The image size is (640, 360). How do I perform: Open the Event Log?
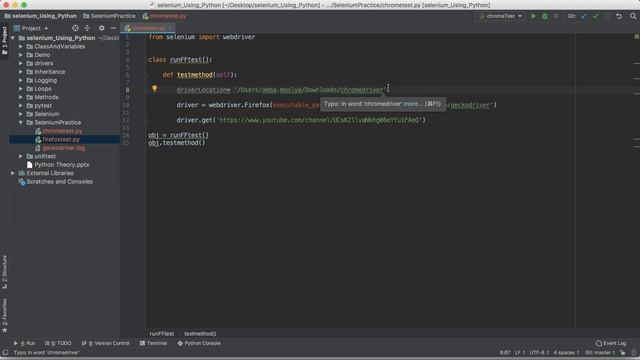611,343
